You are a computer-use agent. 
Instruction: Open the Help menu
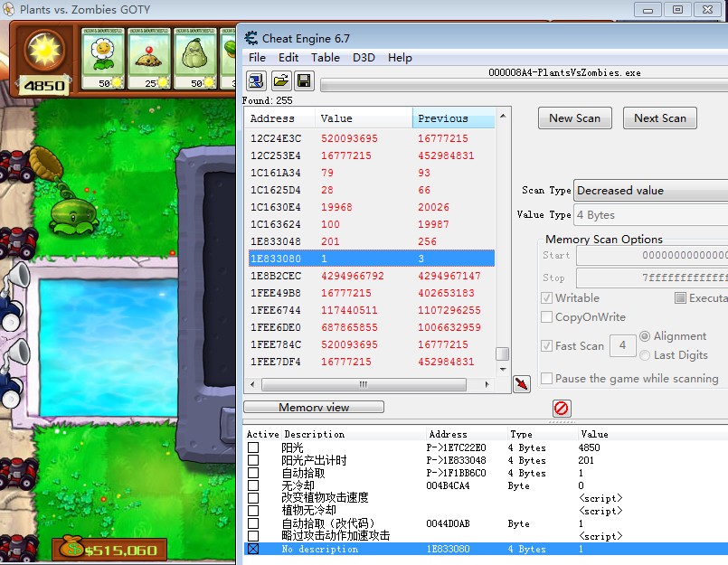(400, 58)
